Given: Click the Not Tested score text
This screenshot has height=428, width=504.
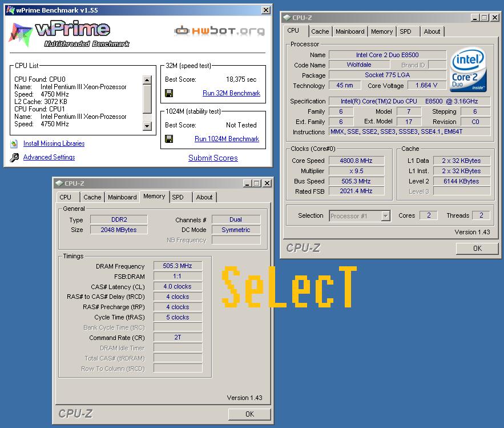Looking at the screenshot, I should (241, 125).
